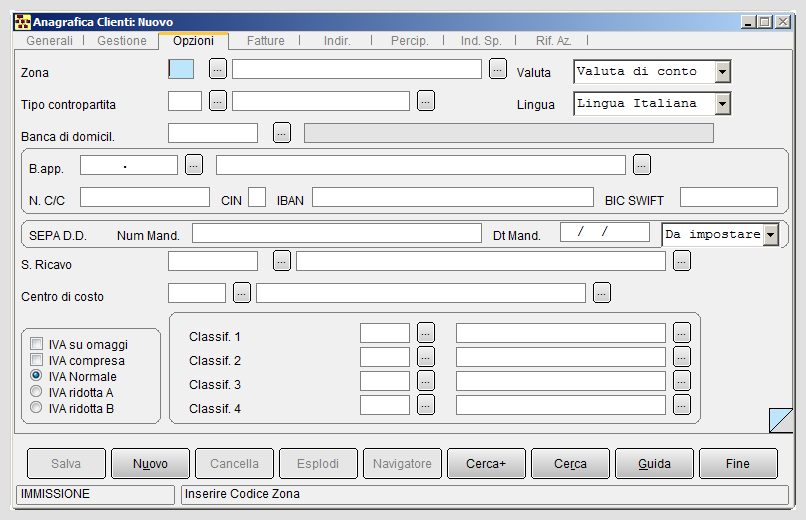Select IVA Normale radio option
The image size is (806, 520).
(36, 376)
